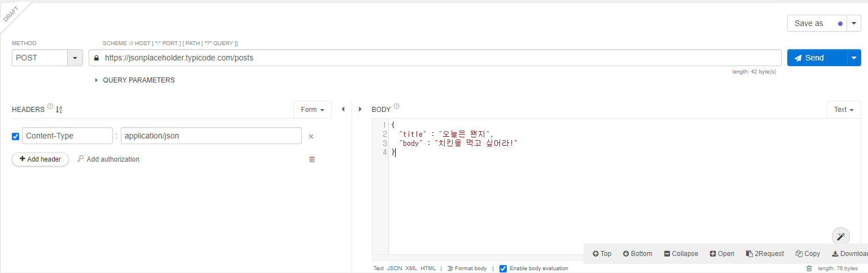Open the Send button dropdown arrow
The image size is (868, 273).
[854, 58]
